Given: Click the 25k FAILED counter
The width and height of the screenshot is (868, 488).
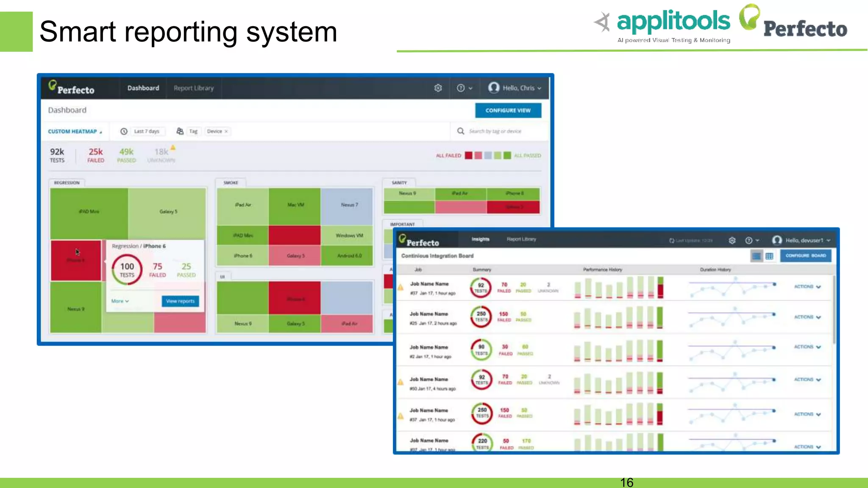Looking at the screenshot, I should [96, 155].
